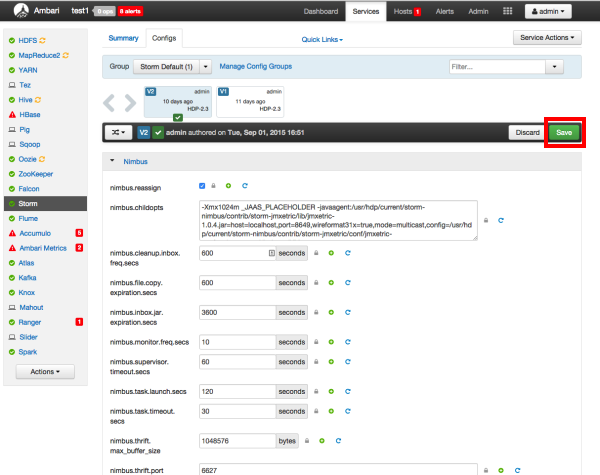Viewport: 600px width, 475px height.
Task: Select Ambari Metrics service in sidebar
Action: [x=43, y=248]
